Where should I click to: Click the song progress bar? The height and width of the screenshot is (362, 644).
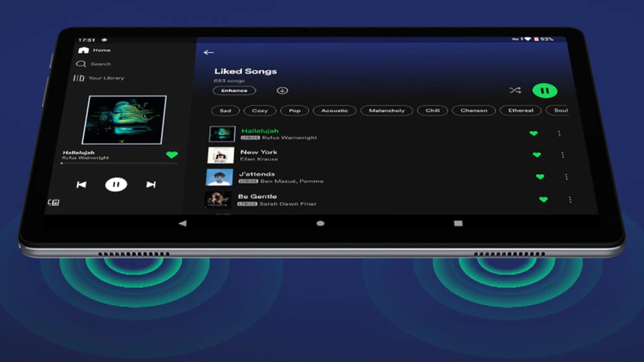pyautogui.click(x=119, y=163)
